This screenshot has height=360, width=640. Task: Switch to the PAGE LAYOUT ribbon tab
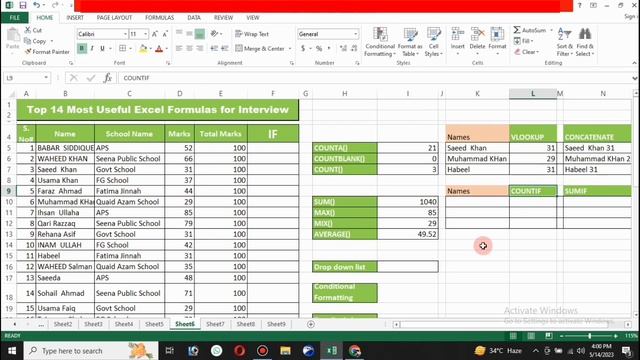[114, 18]
